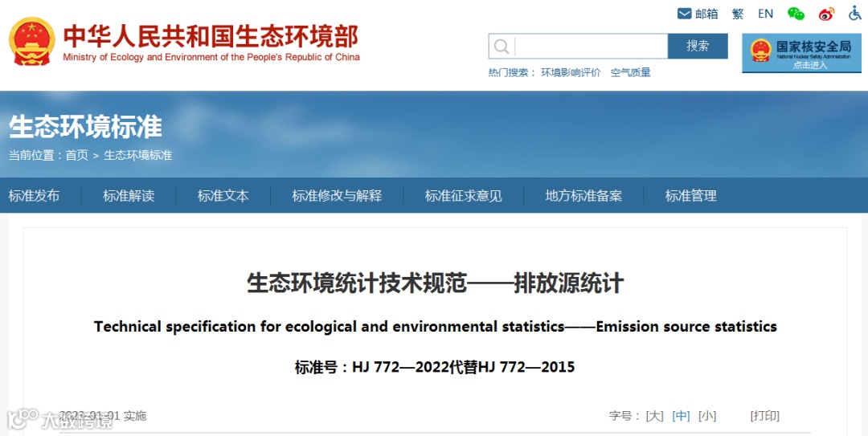Select hot search 空气质量
Screen dimensions: 868x436
click(631, 72)
